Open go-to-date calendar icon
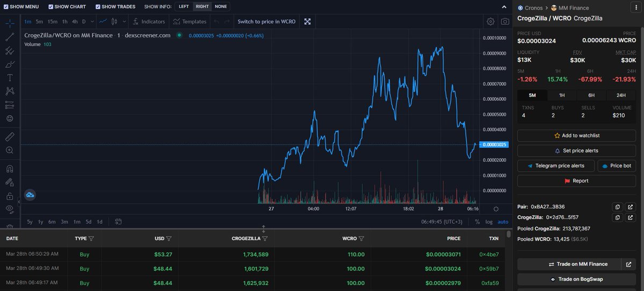 [x=118, y=222]
